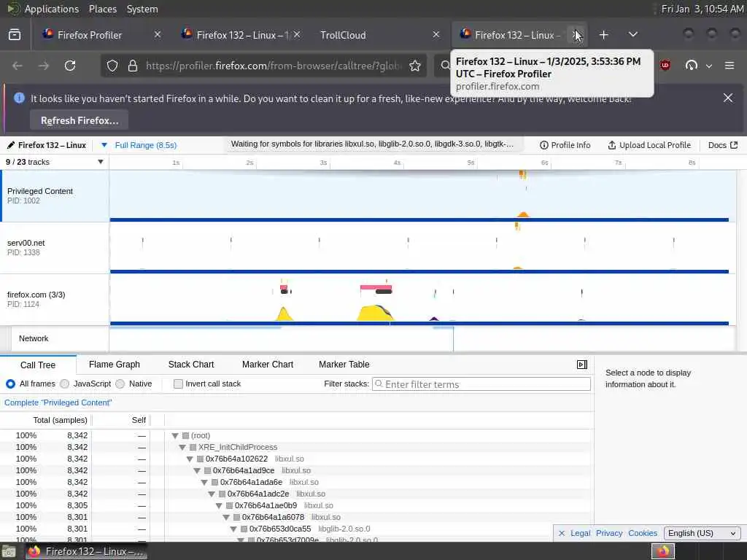Click Complete "Privileged Content" breadcrumb
The image size is (747, 560).
58,402
